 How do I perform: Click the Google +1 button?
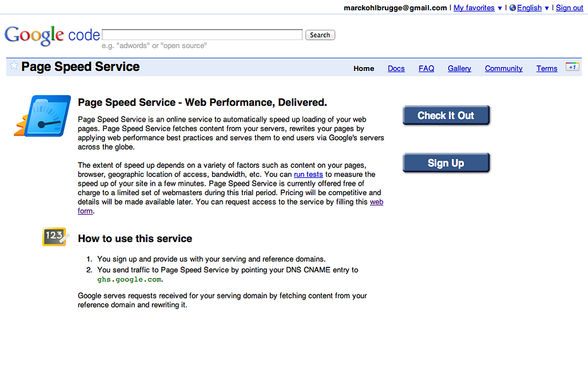tap(572, 66)
